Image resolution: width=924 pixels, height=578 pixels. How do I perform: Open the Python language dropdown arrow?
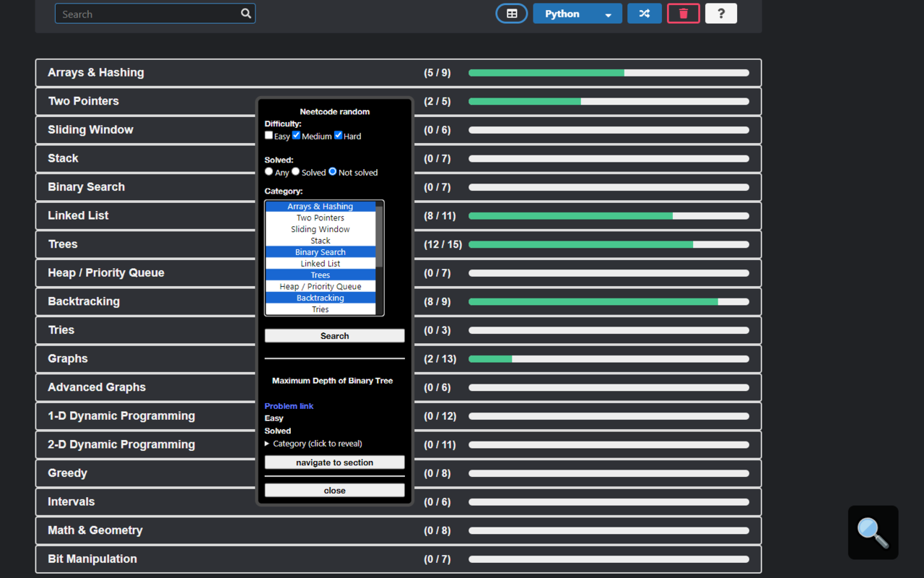(x=609, y=14)
